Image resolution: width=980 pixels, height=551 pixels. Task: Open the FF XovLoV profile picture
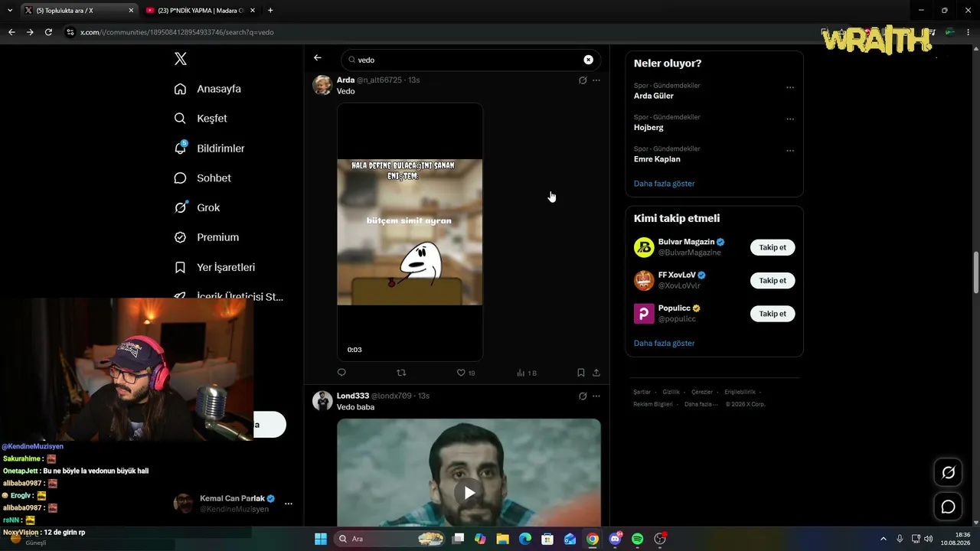644,280
